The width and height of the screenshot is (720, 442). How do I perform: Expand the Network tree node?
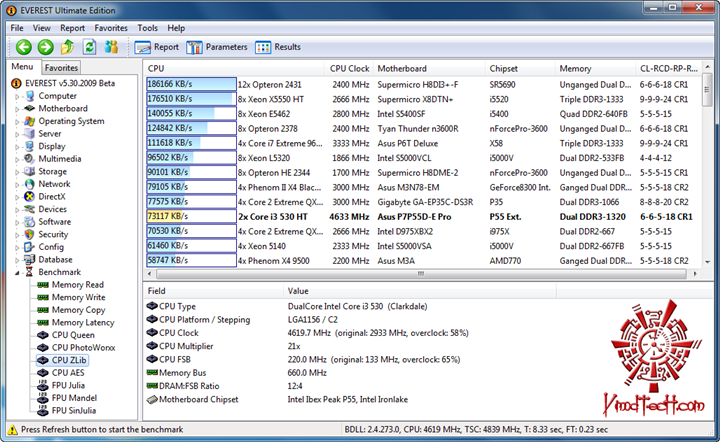17,185
